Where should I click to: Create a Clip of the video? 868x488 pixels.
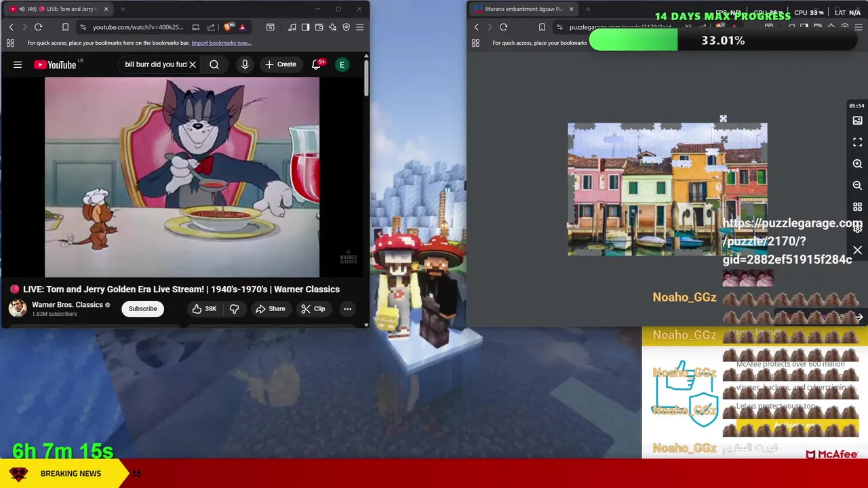coord(313,308)
